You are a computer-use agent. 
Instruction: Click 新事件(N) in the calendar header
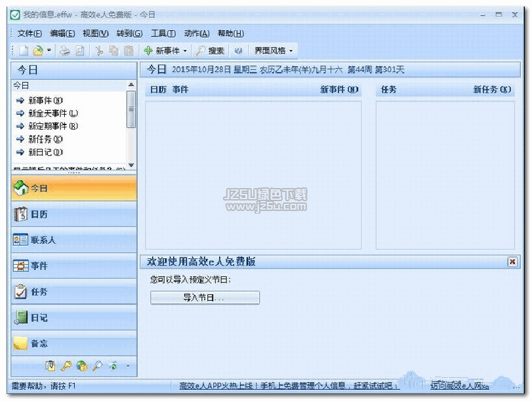pos(339,90)
